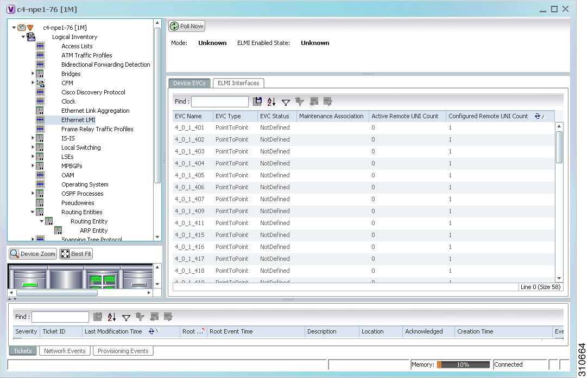Select Pseudowires in the tree
This screenshot has height=378, width=588.
tap(78, 203)
